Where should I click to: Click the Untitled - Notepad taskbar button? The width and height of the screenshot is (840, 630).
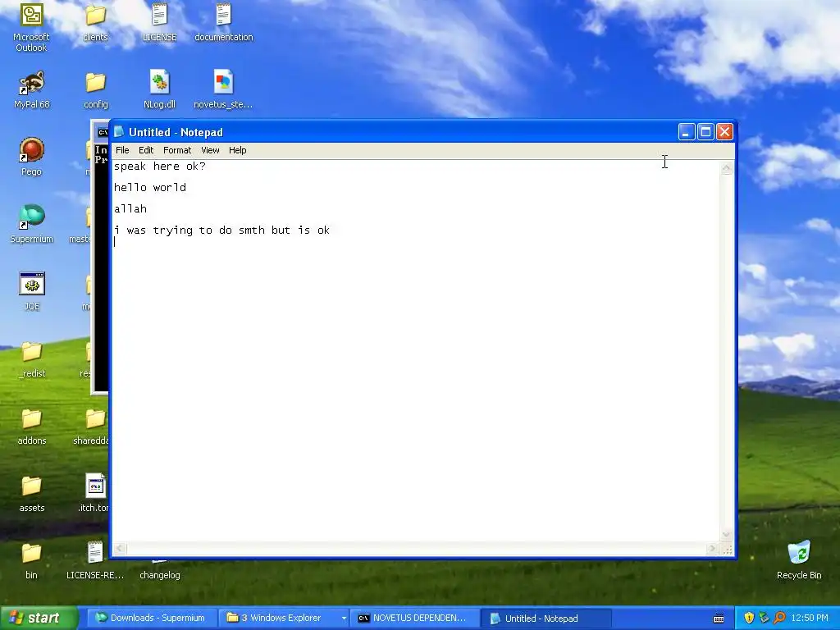point(546,619)
